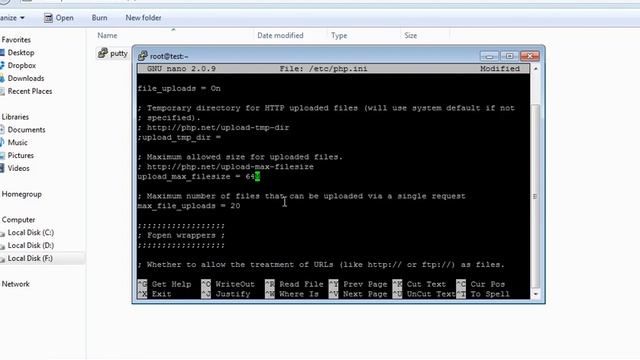This screenshot has width=640, height=360.
Task: Click 'GNU nano 2.0.9' header text
Action: [181, 69]
